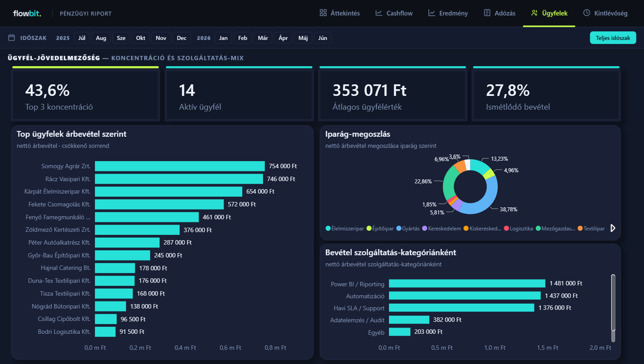
Task: Click the calendar icon beside Időszak
Action: point(12,38)
